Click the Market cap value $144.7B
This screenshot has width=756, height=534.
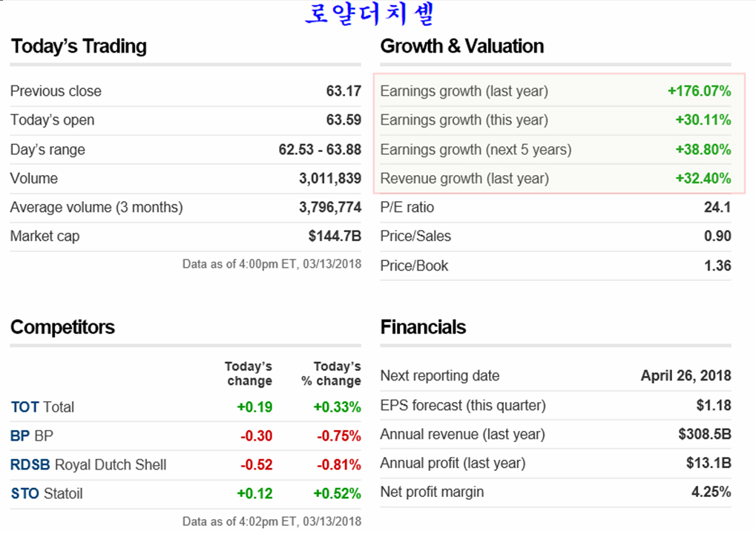[x=335, y=237]
